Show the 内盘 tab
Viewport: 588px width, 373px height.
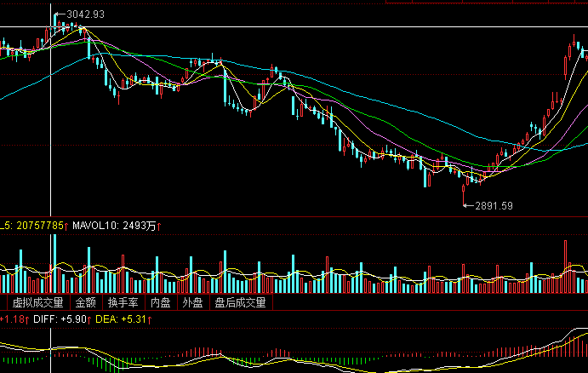[161, 302]
